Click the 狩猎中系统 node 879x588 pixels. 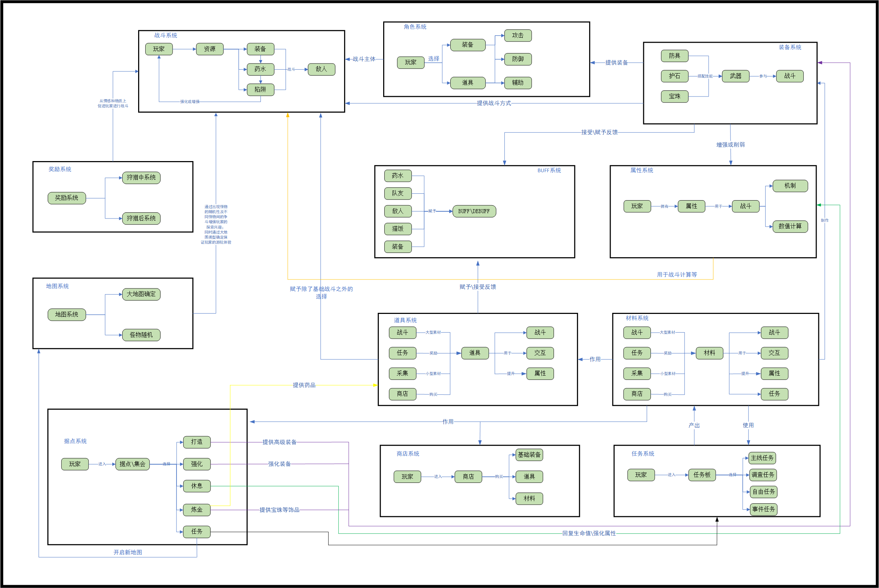tap(141, 177)
